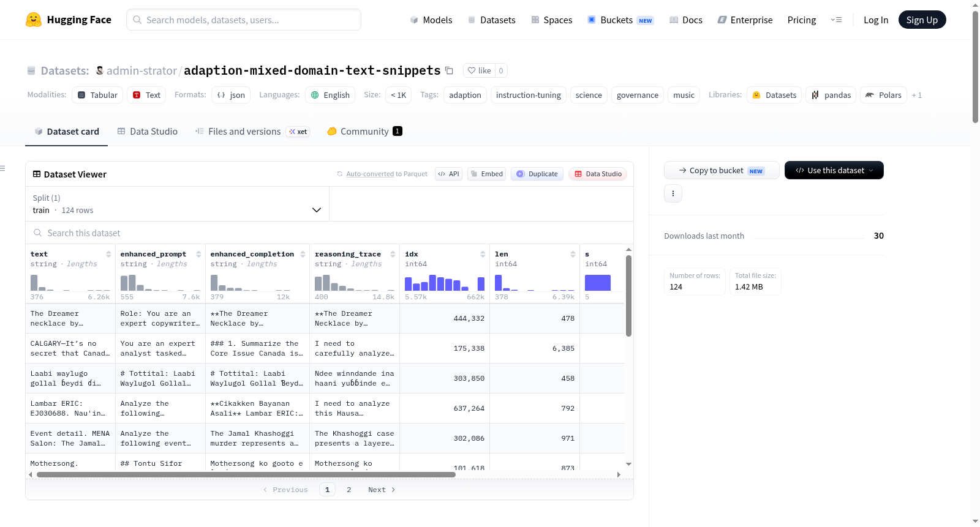Open the admin-strator profile link

tap(141, 70)
